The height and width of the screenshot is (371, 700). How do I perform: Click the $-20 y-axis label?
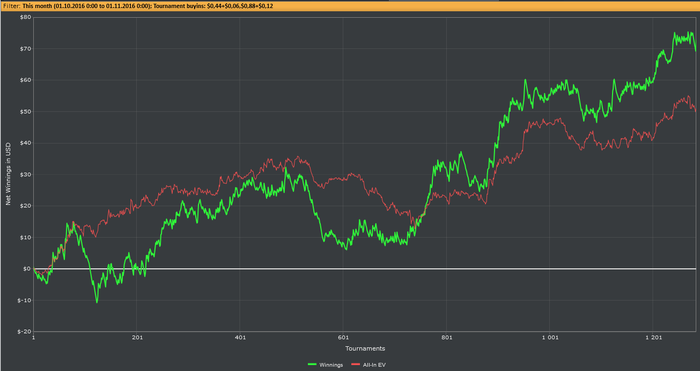coord(25,331)
